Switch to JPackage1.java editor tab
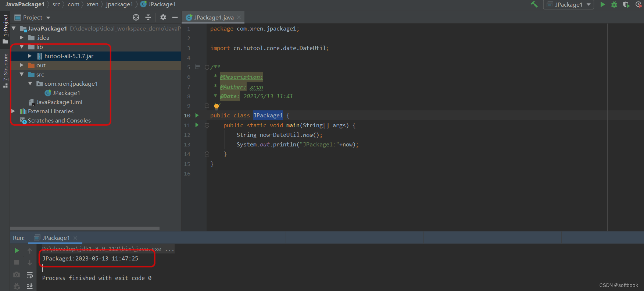This screenshot has height=291, width=644. (x=214, y=17)
